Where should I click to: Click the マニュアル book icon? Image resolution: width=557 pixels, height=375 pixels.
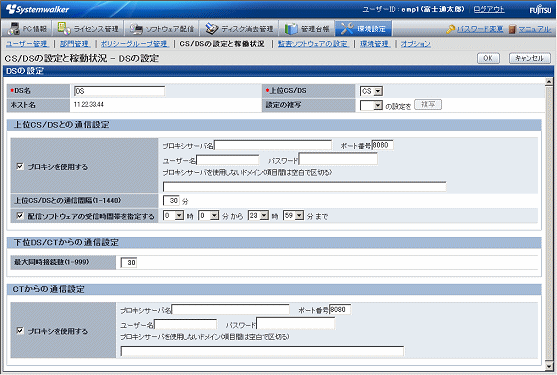click(x=512, y=29)
